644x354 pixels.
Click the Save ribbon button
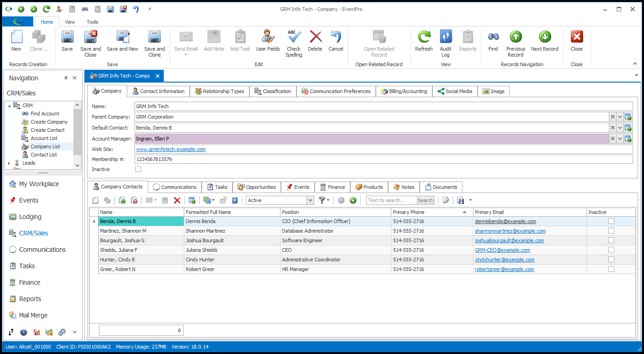click(x=67, y=42)
